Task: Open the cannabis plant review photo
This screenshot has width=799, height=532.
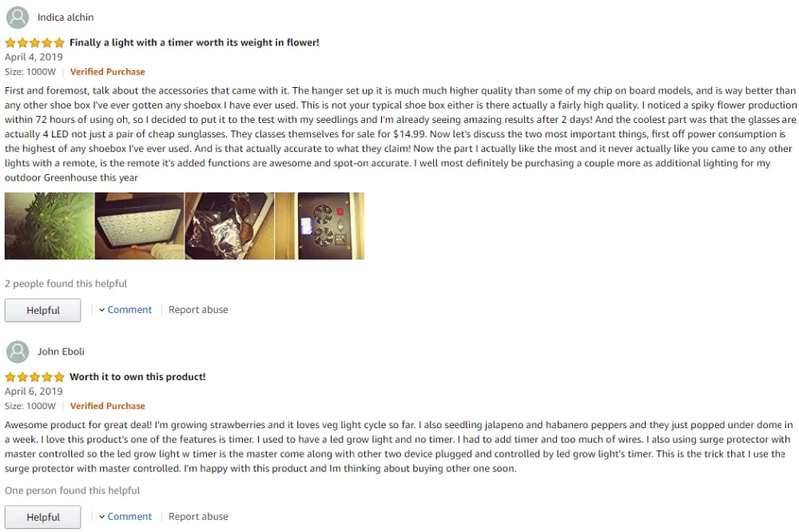Action: pos(50,226)
